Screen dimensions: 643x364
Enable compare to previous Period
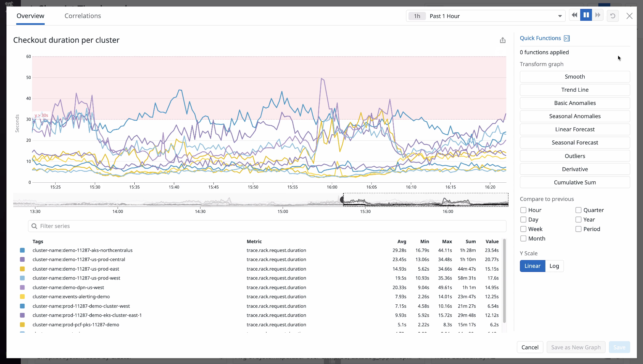[579, 229]
